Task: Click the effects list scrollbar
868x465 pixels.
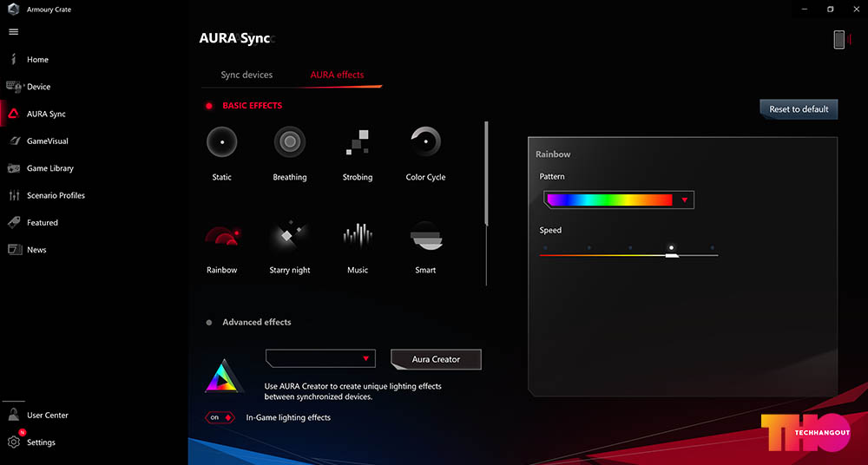Action: 486,174
